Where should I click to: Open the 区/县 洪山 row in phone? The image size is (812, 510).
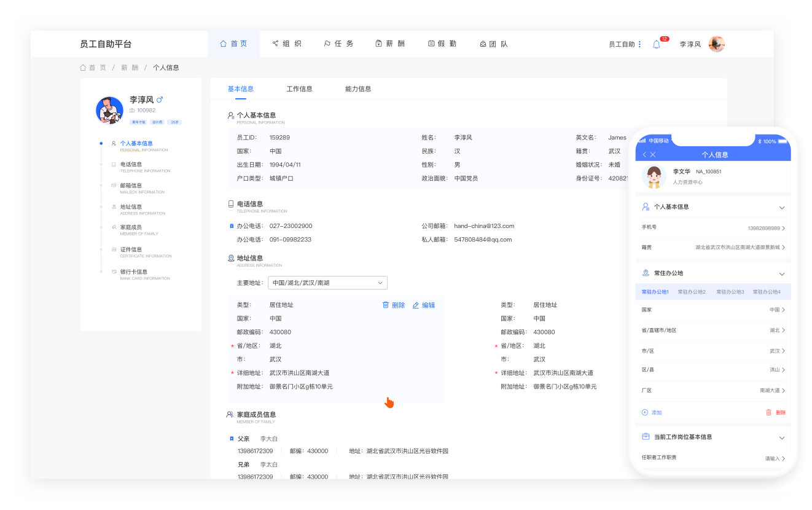(x=713, y=370)
